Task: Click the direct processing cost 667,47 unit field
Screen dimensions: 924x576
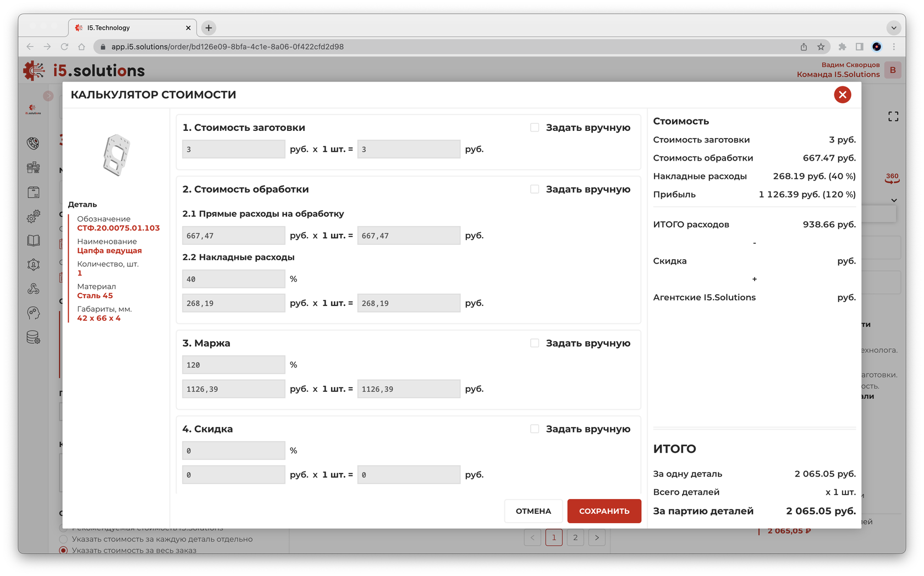Action: click(x=234, y=235)
